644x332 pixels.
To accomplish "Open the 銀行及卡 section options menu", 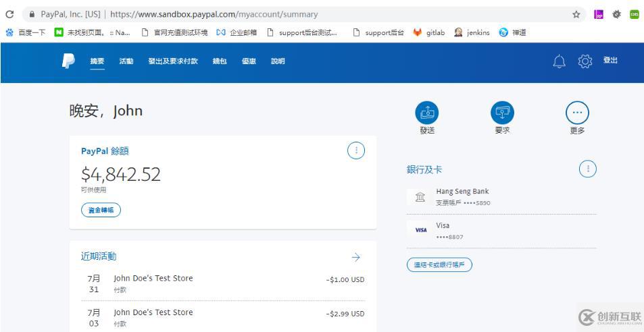I will pos(588,169).
